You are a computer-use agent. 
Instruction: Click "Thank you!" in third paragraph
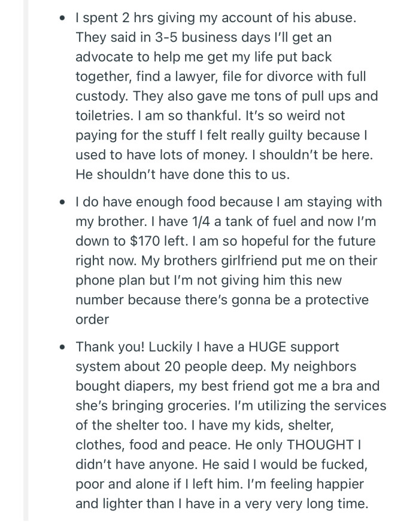click(110, 347)
